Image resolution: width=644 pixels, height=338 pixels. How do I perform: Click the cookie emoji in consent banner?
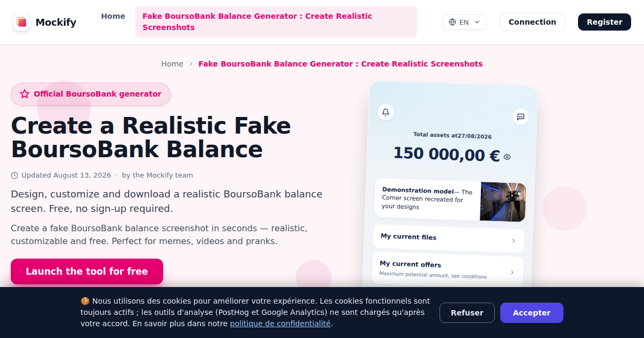[x=85, y=301]
